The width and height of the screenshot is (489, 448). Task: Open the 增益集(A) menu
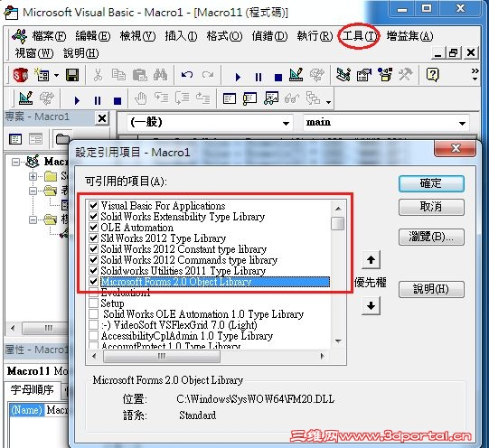click(x=409, y=36)
